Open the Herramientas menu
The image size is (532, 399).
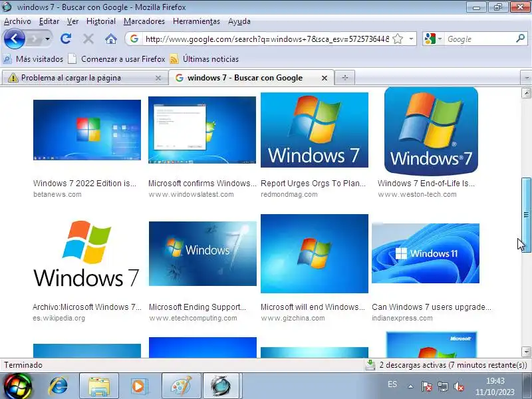click(x=196, y=21)
